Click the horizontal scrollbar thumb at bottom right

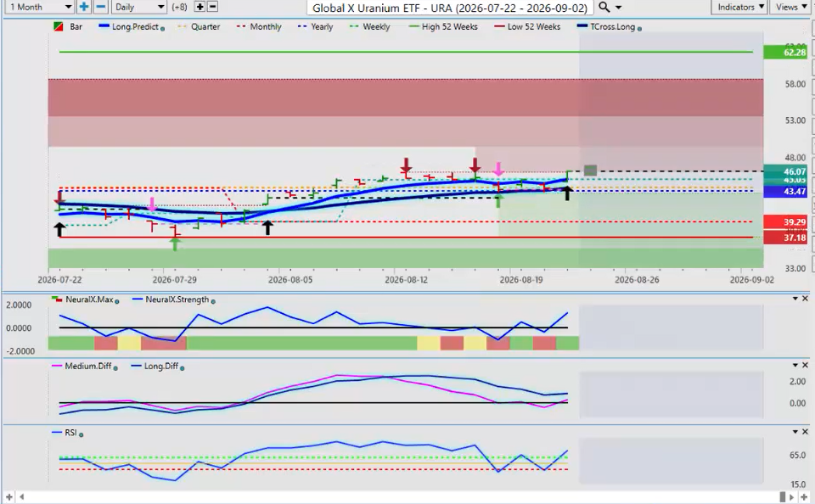click(782, 497)
